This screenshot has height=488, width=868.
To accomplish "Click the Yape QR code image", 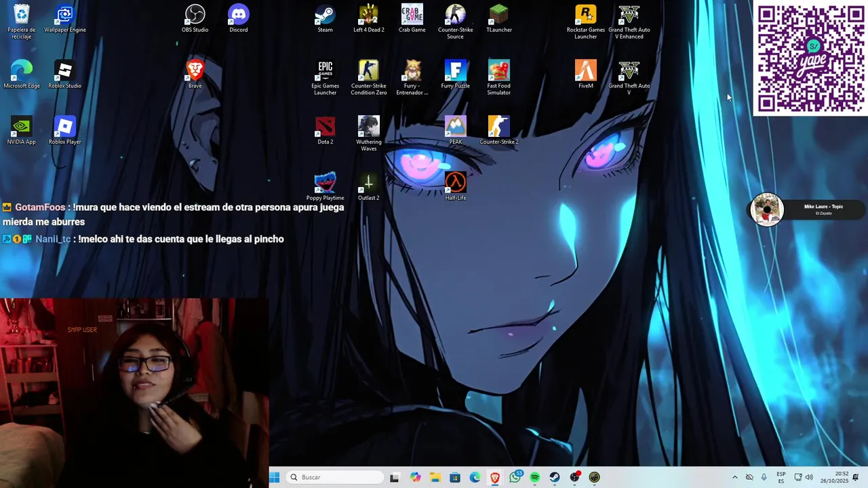I will [810, 58].
